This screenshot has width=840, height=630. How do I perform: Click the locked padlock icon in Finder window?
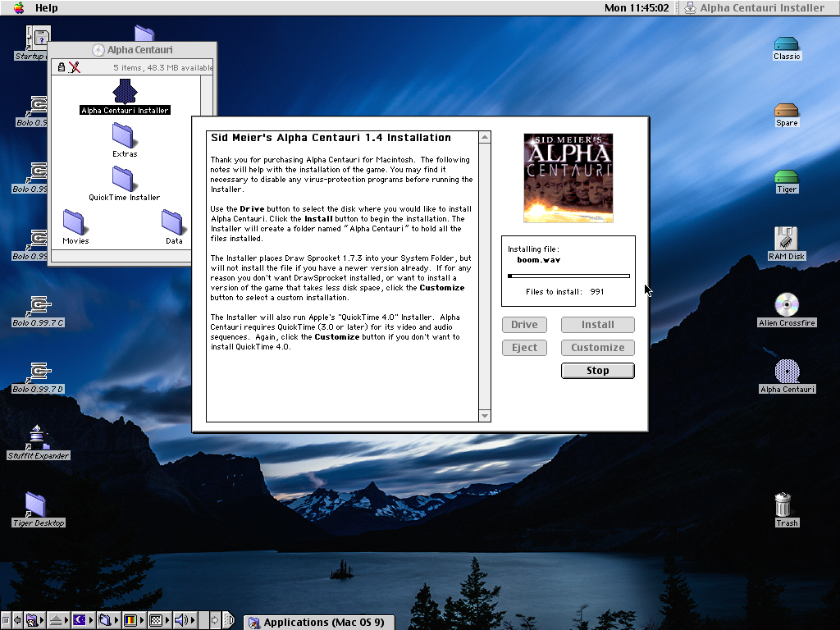coord(61,67)
